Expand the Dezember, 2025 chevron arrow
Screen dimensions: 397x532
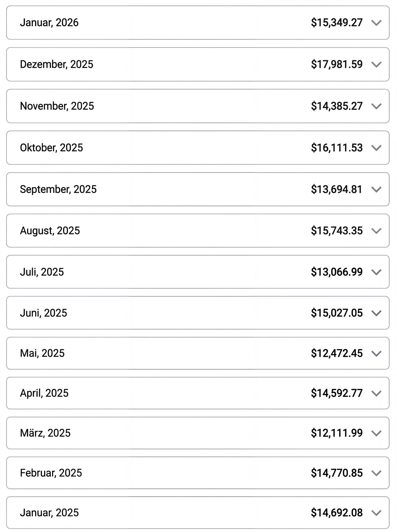(376, 64)
